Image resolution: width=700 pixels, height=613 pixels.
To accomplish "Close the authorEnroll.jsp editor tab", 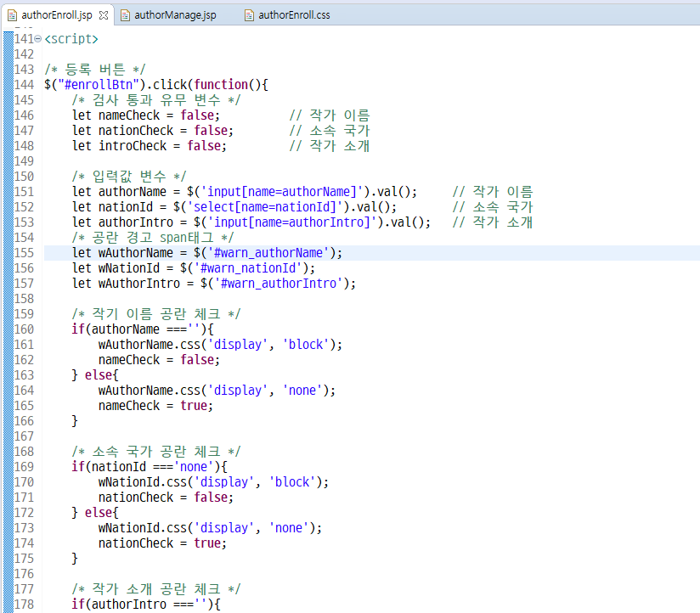I will (x=104, y=15).
